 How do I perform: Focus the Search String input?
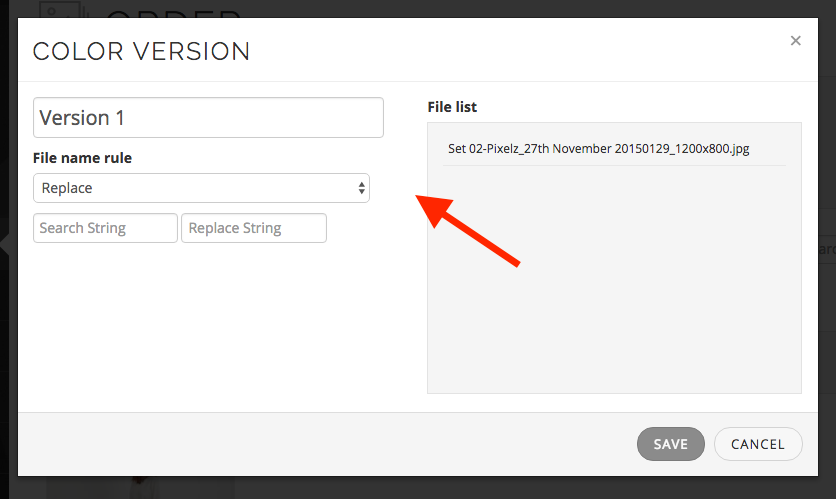[x=105, y=228]
